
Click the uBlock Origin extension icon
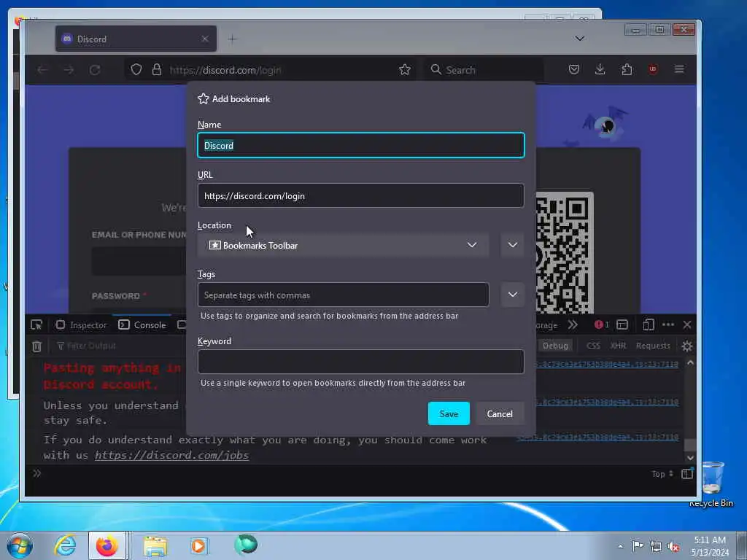pyautogui.click(x=653, y=69)
